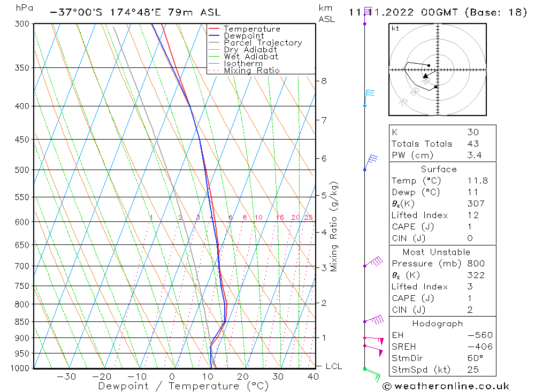The height and width of the screenshot is (392, 535).
Task: Click the 8 km altitude tick label
Action: pyautogui.click(x=324, y=81)
